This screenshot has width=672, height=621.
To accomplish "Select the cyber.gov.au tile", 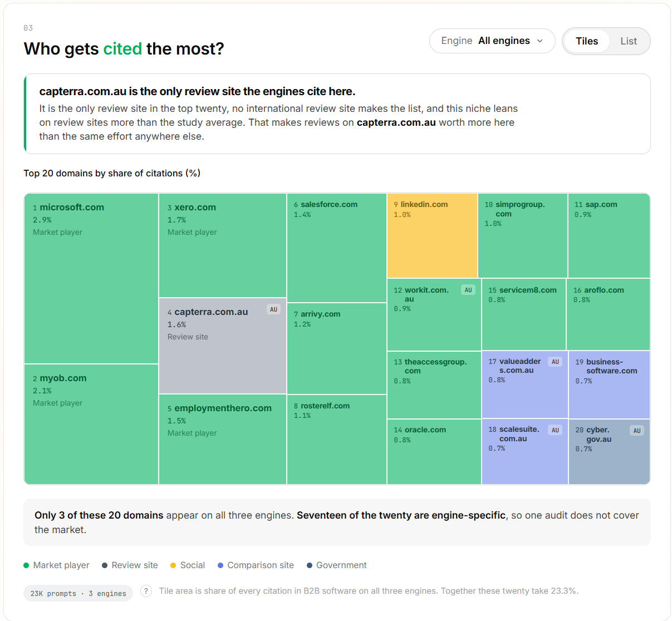I will click(609, 452).
